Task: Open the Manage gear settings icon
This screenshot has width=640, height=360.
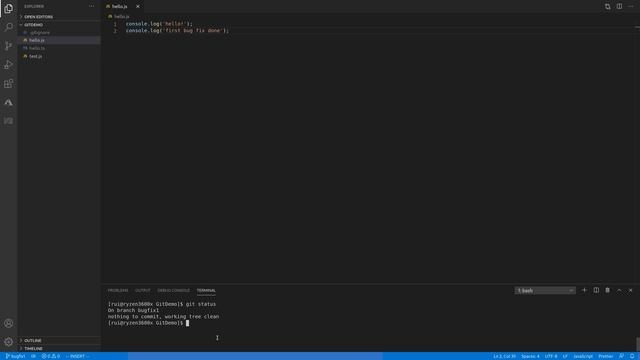Action: (8, 342)
